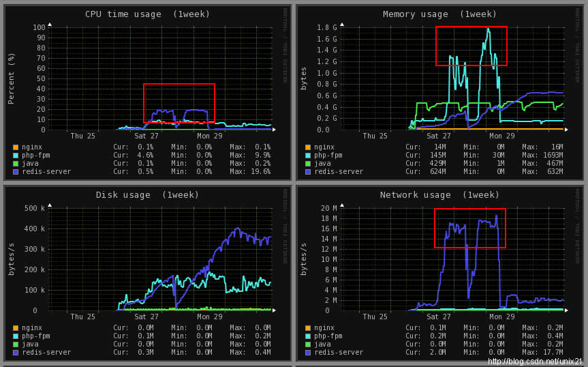Screen dimensions: 588x367
Task: Click the '500 k' Disk axis value
Action: 35,208
